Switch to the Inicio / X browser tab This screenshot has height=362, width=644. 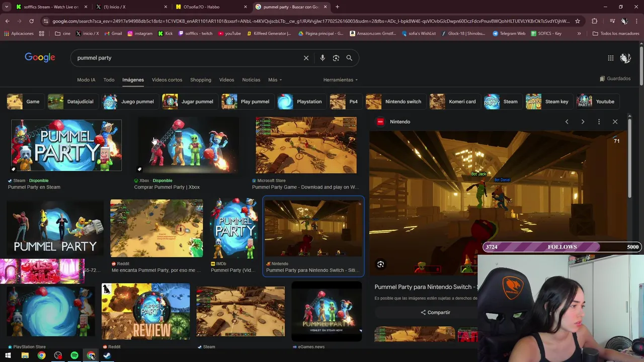coord(132,7)
